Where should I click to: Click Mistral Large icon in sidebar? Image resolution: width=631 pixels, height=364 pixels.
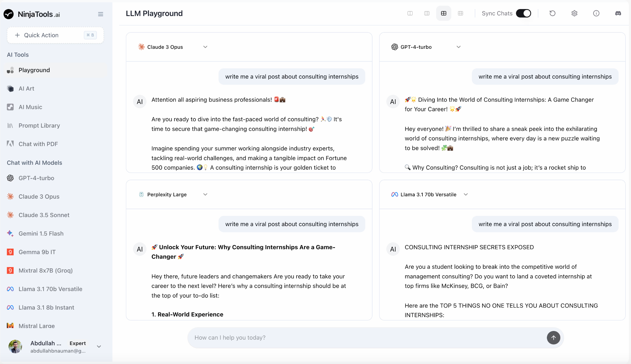[11, 325]
